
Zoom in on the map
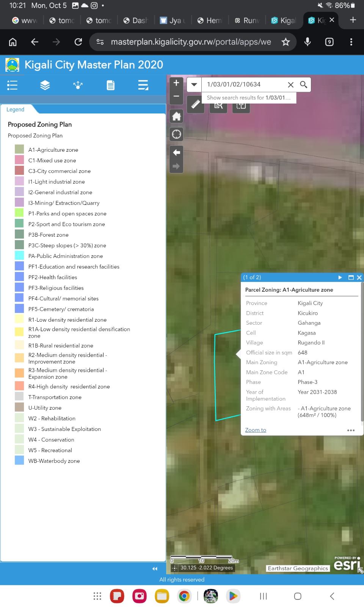click(x=176, y=83)
